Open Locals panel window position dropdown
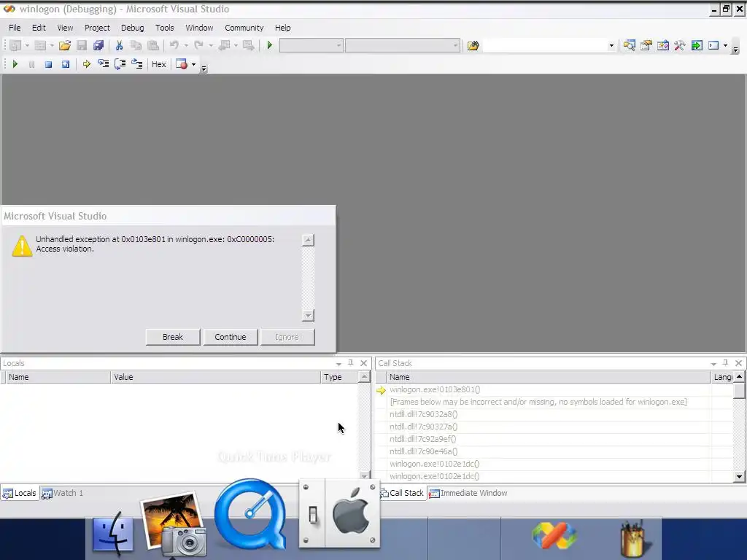747x560 pixels. click(338, 363)
